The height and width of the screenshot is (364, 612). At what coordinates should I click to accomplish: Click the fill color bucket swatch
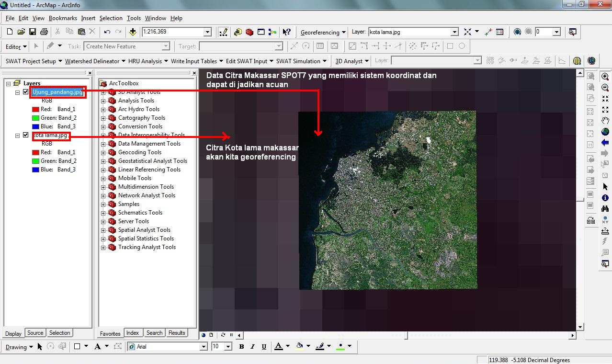[300, 346]
